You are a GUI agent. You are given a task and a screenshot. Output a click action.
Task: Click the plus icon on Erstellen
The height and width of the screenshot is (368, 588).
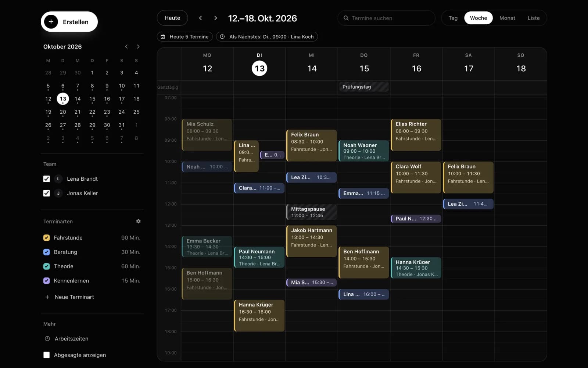[51, 22]
